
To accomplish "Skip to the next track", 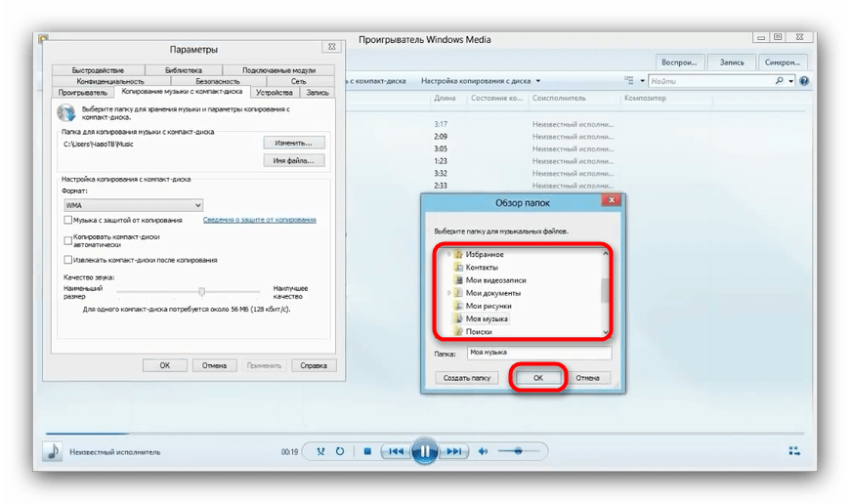I will click(x=453, y=451).
